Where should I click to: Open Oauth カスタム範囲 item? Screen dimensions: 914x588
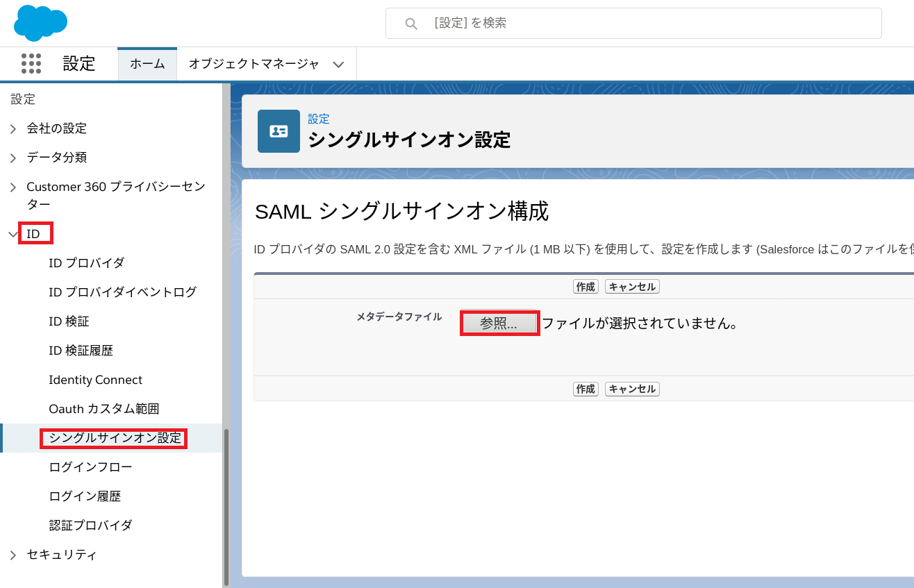pyautogui.click(x=104, y=409)
